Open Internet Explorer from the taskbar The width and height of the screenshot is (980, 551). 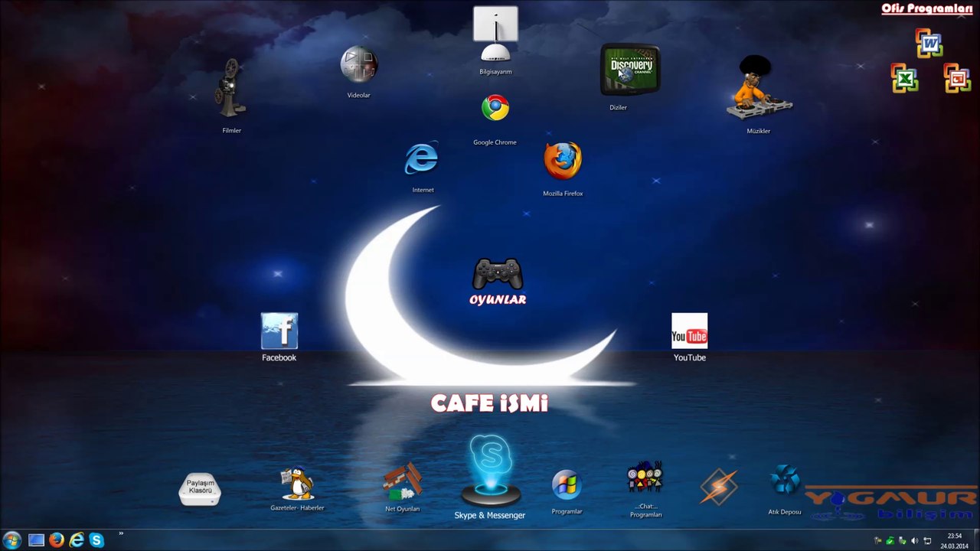click(77, 540)
